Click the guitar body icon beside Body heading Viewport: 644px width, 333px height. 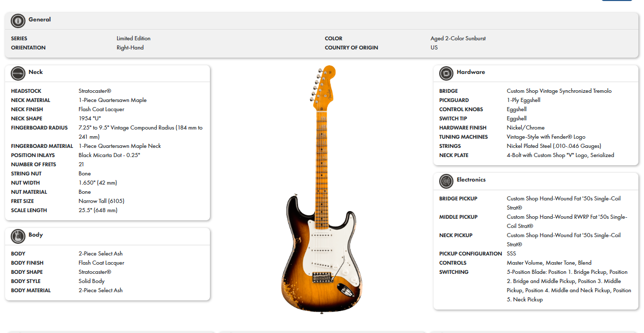18,236
